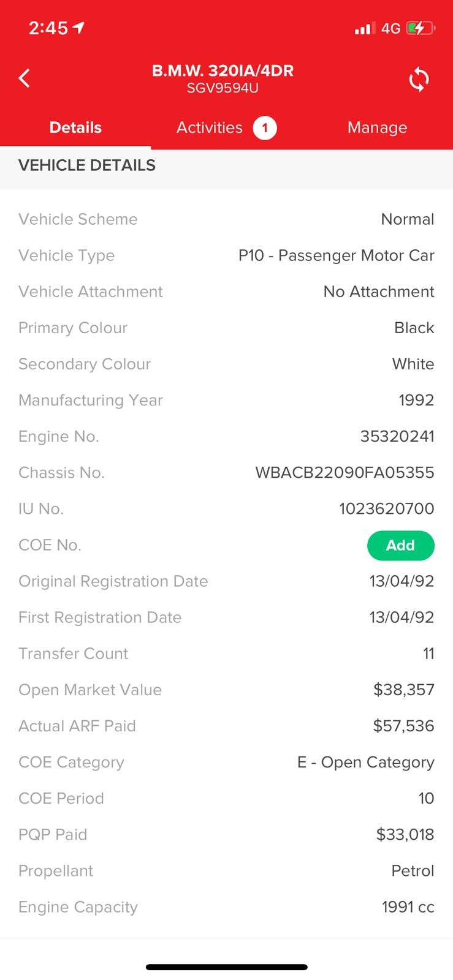Tap the location arrow in status bar
The width and height of the screenshot is (453, 980).
pos(78,28)
